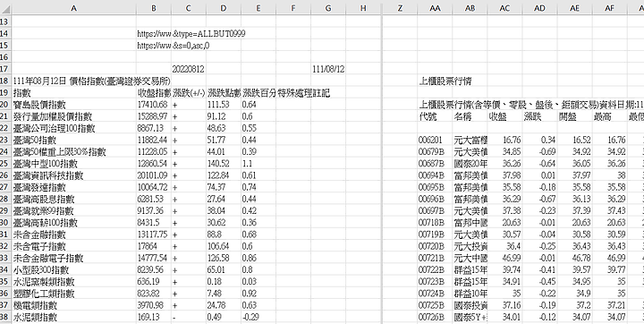Select column C header

click(x=189, y=7)
